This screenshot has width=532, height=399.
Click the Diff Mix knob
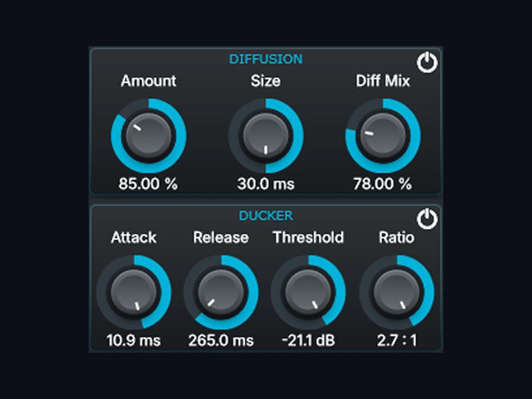tap(383, 136)
